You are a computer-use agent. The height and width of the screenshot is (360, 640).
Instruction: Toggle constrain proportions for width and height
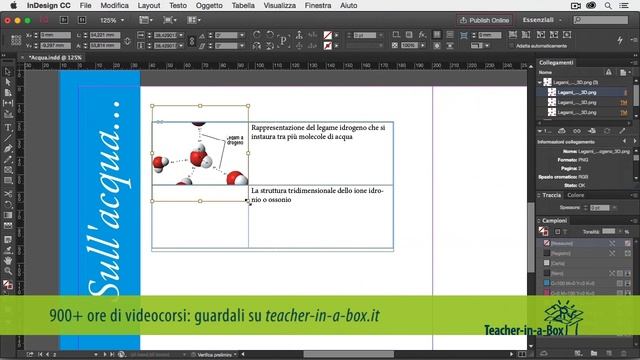pyautogui.click(x=127, y=40)
